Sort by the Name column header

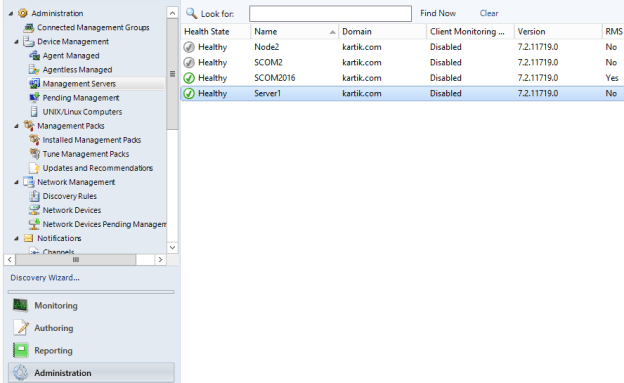pos(295,31)
